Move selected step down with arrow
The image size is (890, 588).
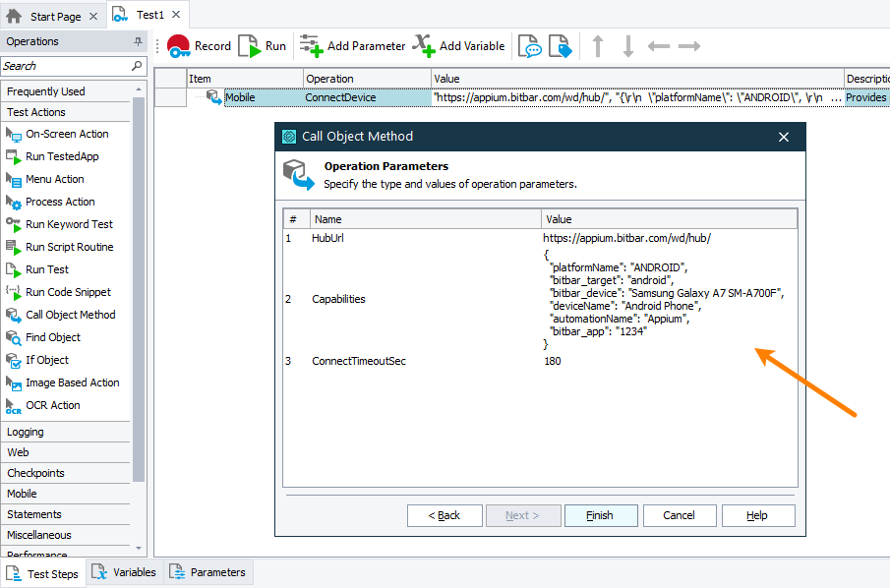(x=627, y=46)
